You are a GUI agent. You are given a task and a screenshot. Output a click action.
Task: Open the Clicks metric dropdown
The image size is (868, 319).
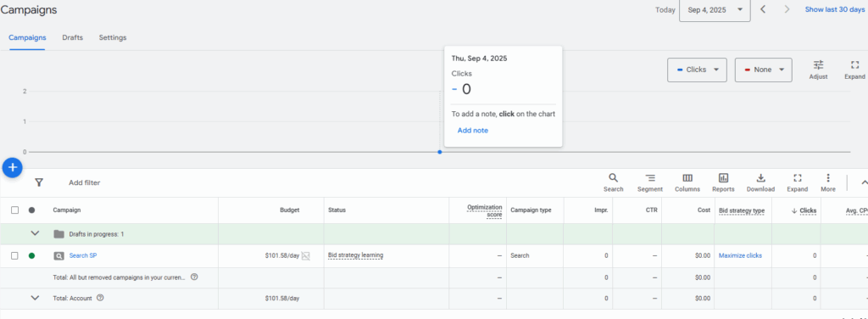pyautogui.click(x=697, y=70)
